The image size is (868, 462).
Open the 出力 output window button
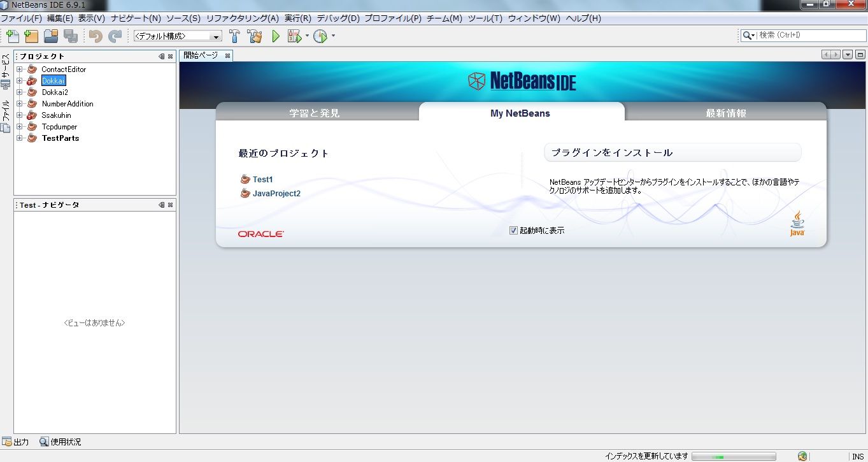(x=16, y=442)
